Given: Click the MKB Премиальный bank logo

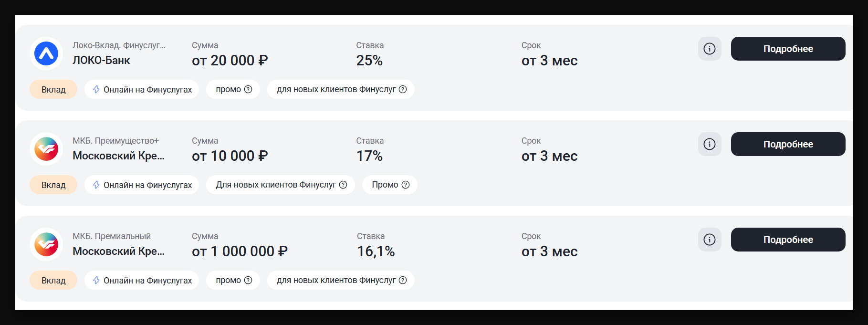Looking at the screenshot, I should (x=46, y=244).
